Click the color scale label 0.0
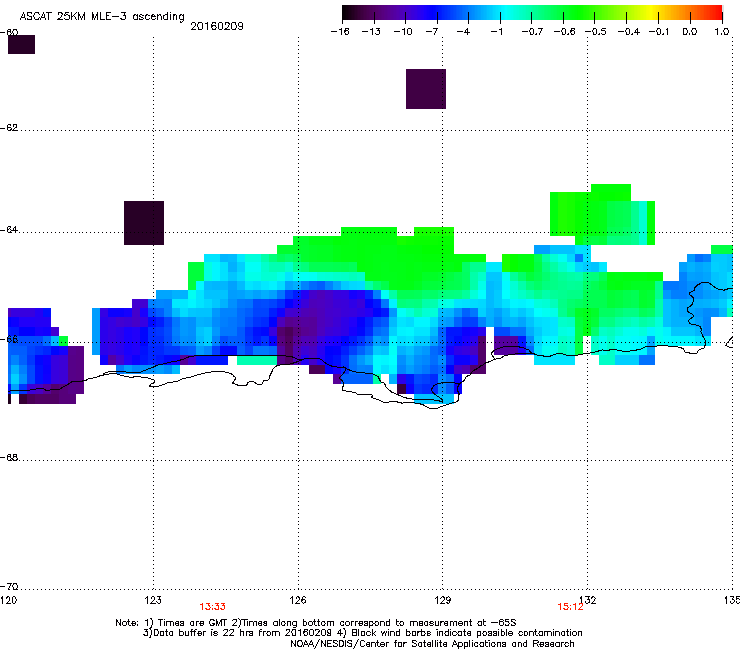The width and height of the screenshot is (740, 650). tap(690, 32)
